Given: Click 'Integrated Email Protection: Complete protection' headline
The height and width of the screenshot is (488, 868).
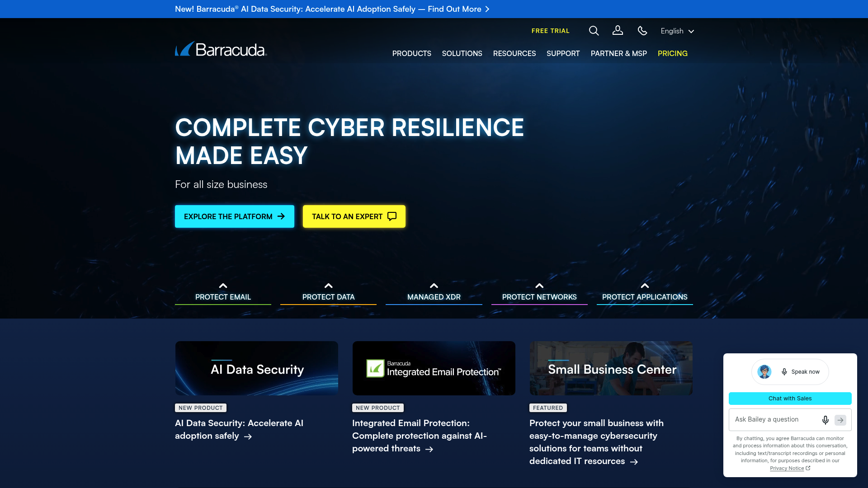Looking at the screenshot, I should click(x=420, y=436).
